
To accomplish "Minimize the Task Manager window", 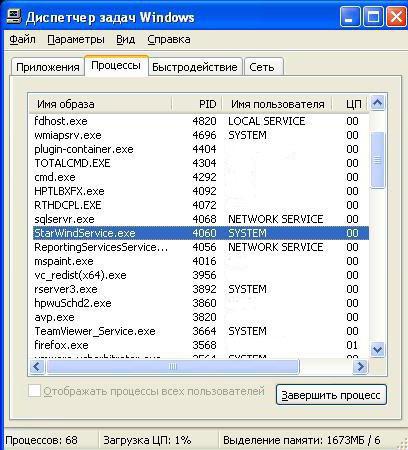I will 350,17.
